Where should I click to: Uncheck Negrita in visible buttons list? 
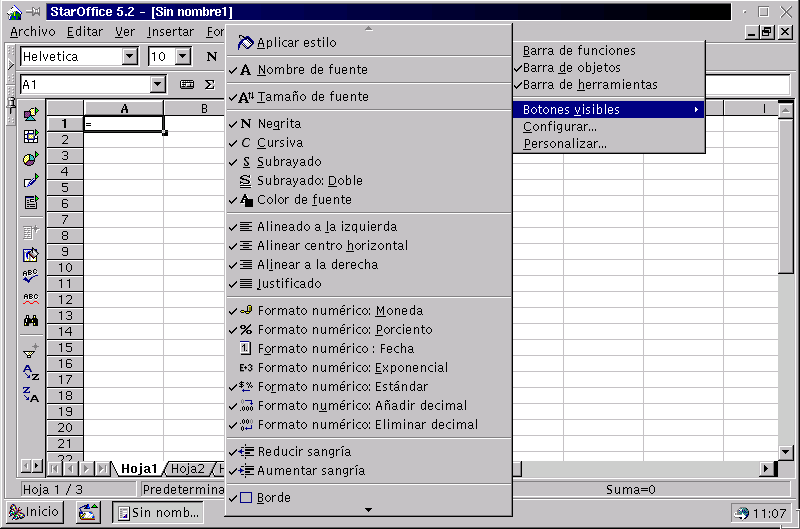[x=278, y=123]
